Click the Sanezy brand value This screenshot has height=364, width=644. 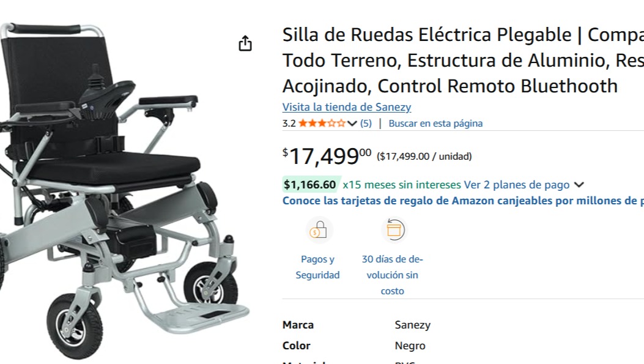412,325
